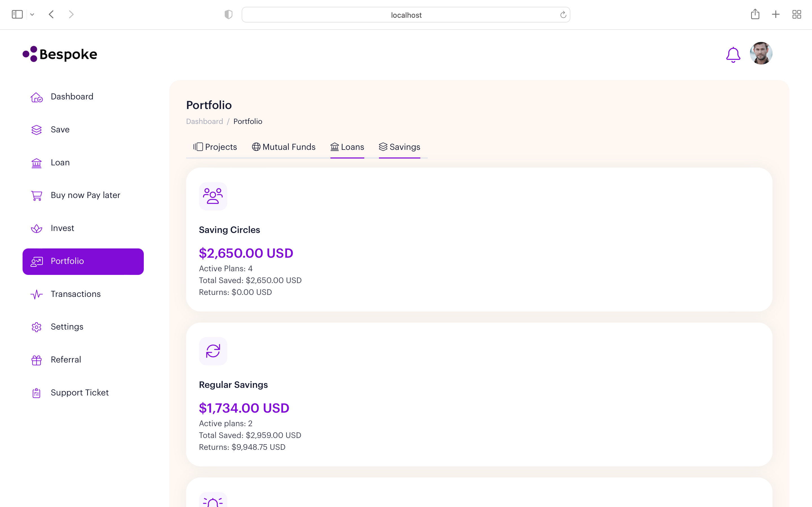Viewport: 812px width, 507px height.
Task: Click the Regular Savings refresh icon
Action: point(213,351)
